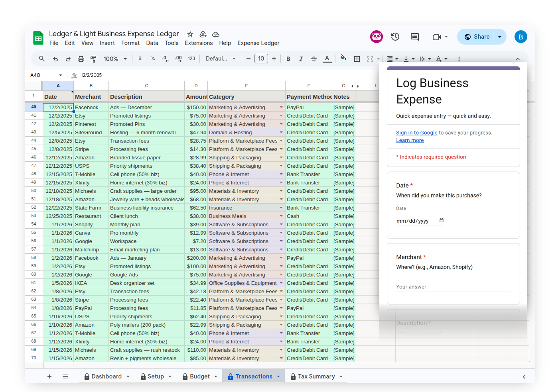Open category dropdown for SiteGround Hosting row

tap(281, 132)
